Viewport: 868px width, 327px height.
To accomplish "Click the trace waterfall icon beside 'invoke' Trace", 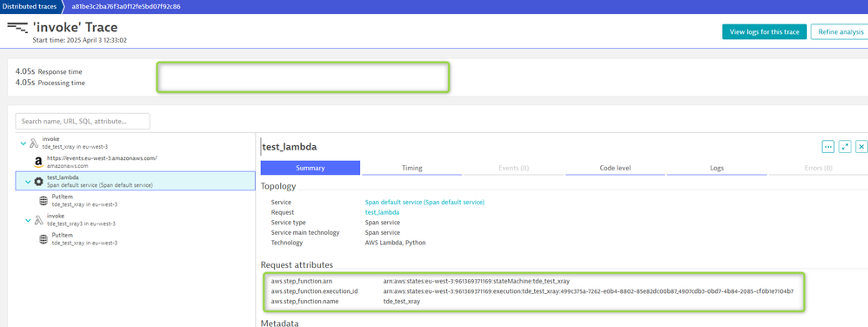I will pos(17,27).
